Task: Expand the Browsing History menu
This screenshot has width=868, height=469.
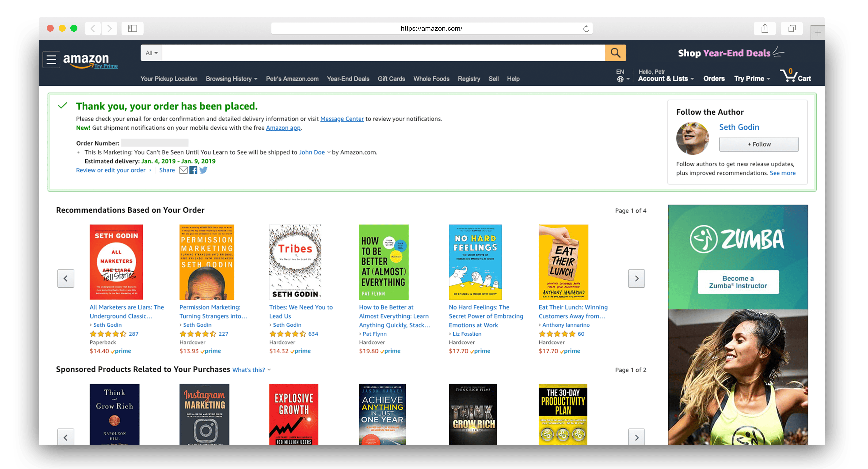Action: tap(232, 79)
